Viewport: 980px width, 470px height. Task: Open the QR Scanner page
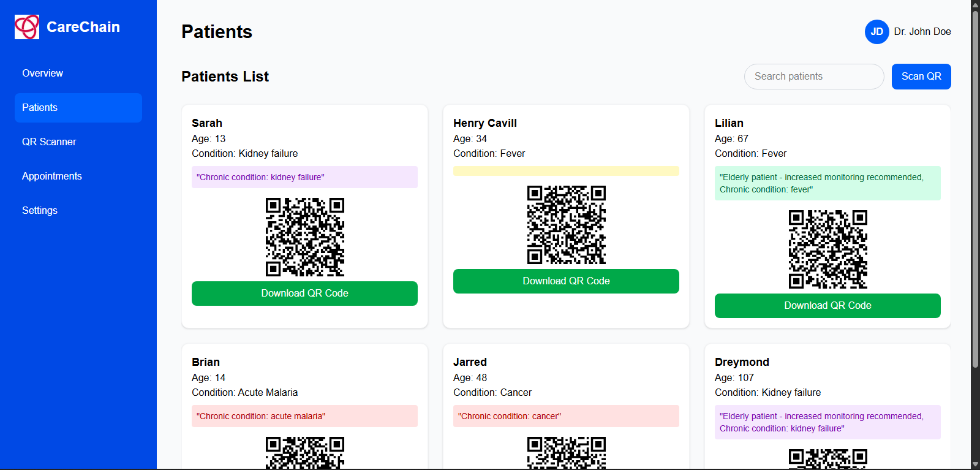78,142
